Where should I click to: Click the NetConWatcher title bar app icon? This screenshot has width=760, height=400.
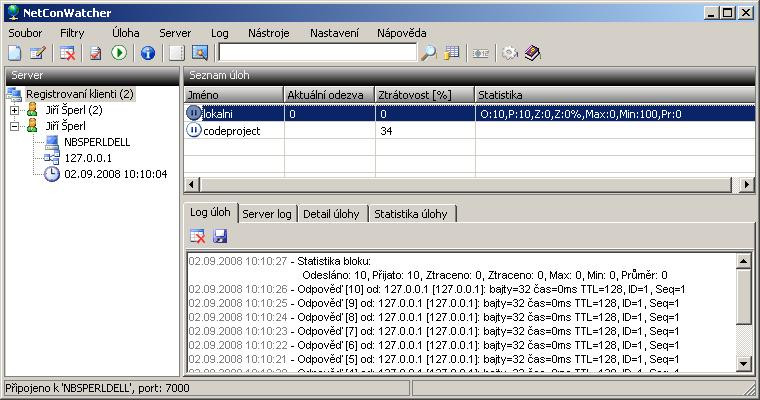(13, 12)
